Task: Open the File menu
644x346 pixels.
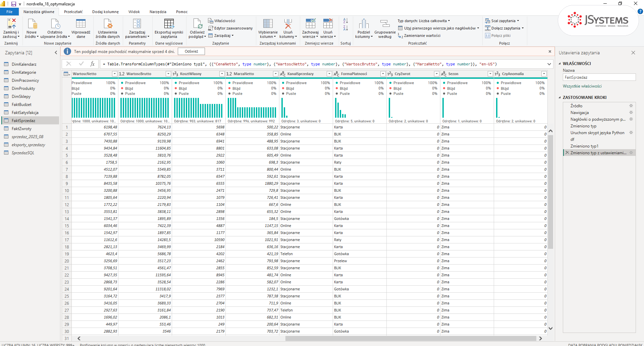Action: point(9,12)
